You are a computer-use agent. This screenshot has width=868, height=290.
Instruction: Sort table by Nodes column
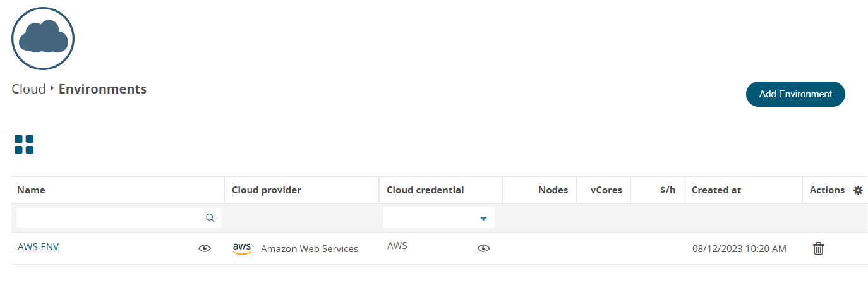[x=553, y=190]
